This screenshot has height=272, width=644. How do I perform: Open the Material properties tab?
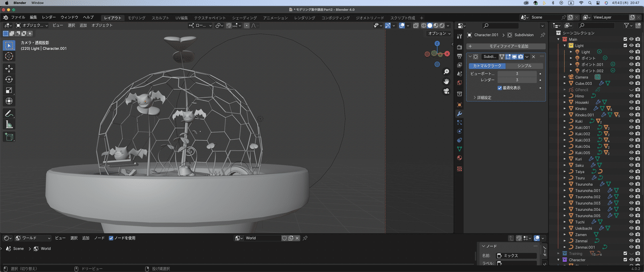pos(459,158)
